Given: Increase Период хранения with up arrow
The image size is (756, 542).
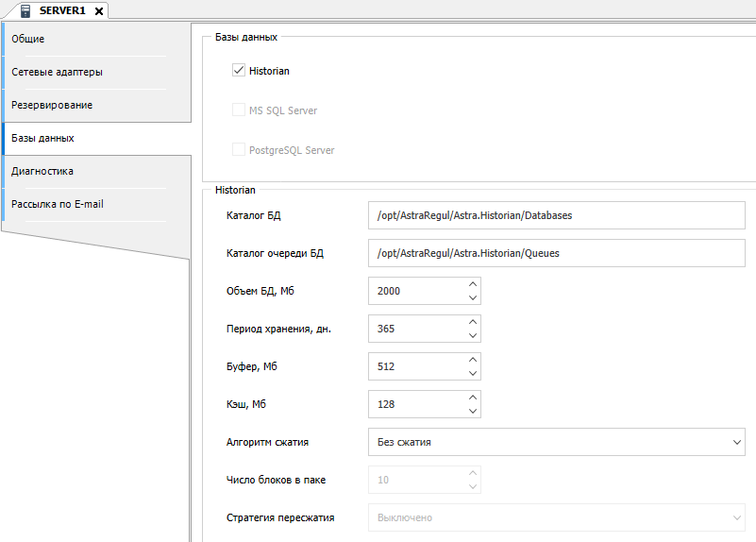Looking at the screenshot, I should (x=473, y=322).
